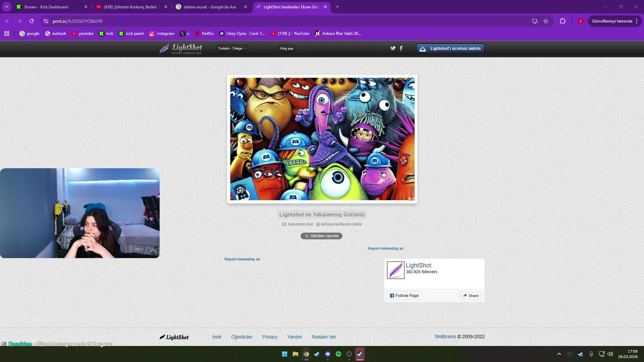This screenshot has height=362, width=644.
Task: Click the Chrome reload button
Action: click(31, 21)
